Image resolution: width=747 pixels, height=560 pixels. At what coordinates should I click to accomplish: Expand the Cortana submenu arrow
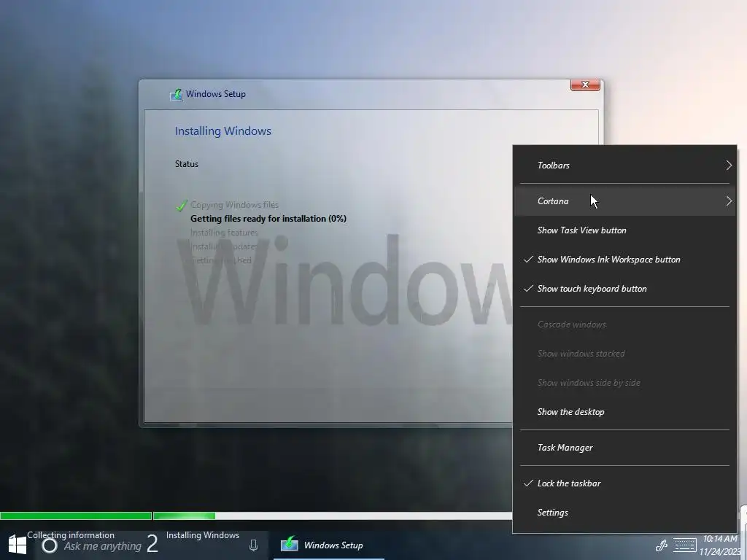(x=729, y=201)
